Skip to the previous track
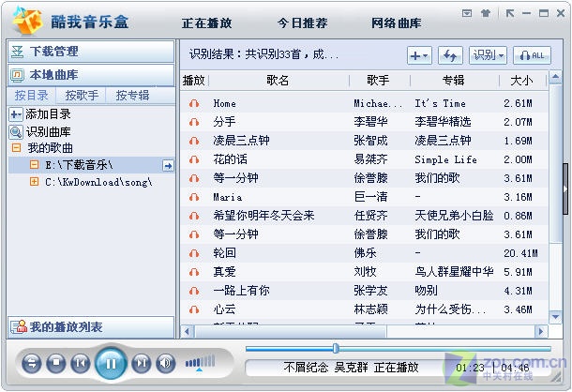Image resolution: width=572 pixels, height=392 pixels. coord(81,363)
